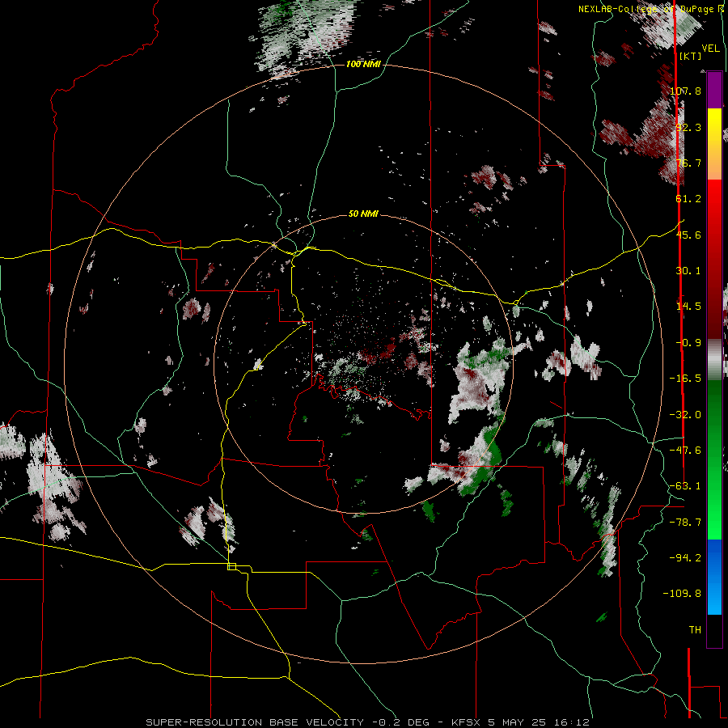Click the 100 NMI range ring label
This screenshot has height=728, width=728.
click(363, 64)
